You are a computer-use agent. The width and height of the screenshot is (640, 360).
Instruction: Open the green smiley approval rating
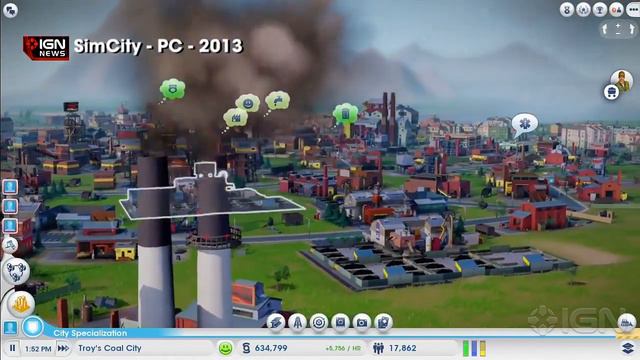coord(225,348)
